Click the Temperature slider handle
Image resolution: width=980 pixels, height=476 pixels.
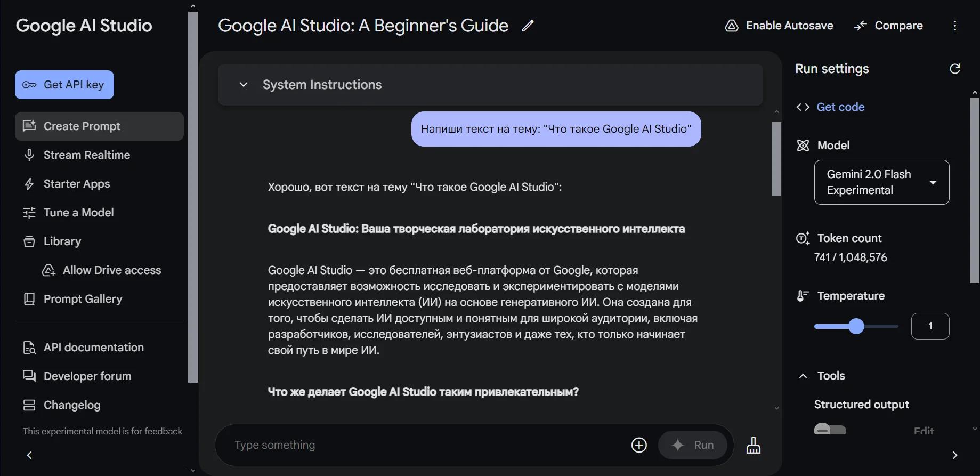coord(856,326)
